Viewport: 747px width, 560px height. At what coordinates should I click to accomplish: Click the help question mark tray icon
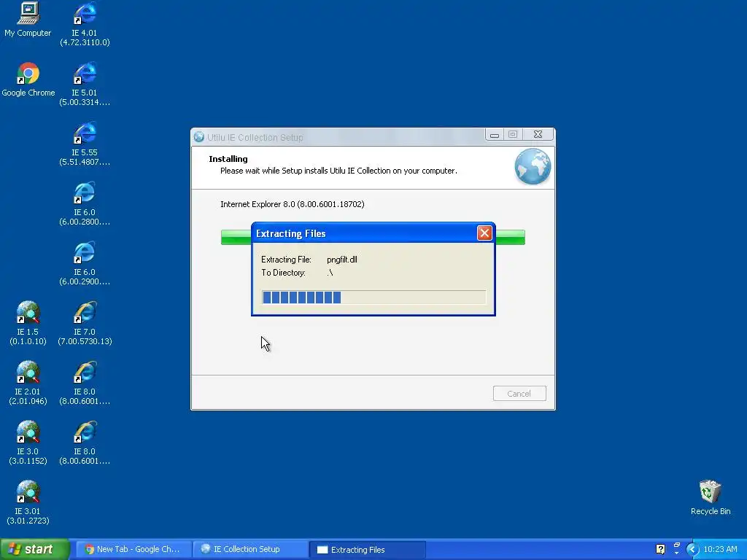coord(660,549)
